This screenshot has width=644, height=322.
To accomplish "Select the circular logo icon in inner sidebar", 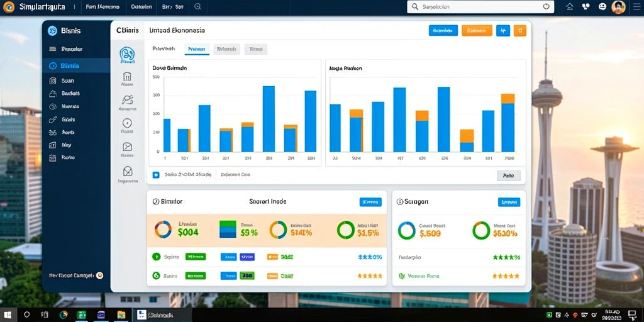I will 127,54.
